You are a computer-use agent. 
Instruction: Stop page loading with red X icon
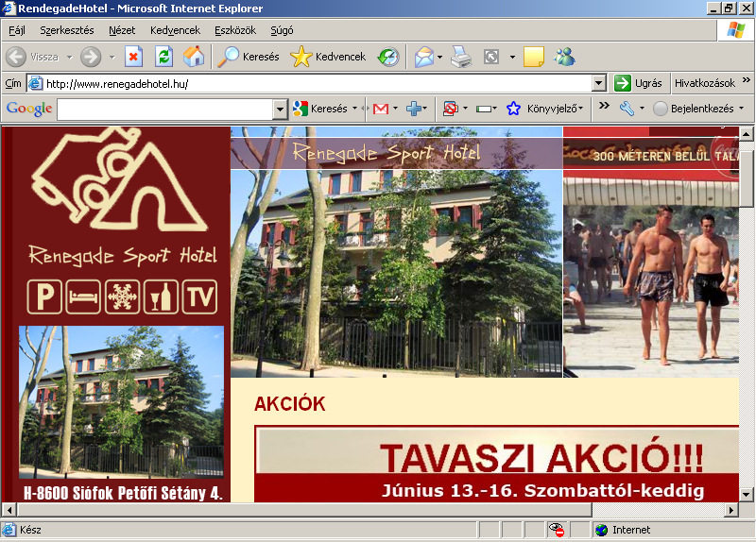[133, 57]
